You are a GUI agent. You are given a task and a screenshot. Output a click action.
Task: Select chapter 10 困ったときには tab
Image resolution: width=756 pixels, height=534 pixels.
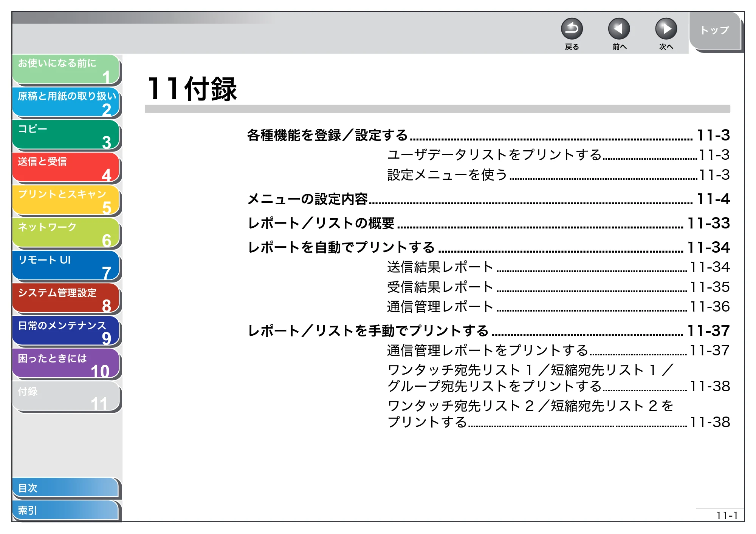point(66,364)
